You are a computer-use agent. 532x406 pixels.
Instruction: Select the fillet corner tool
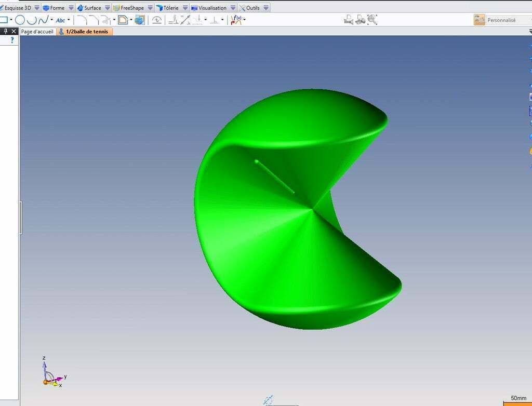click(x=82, y=20)
